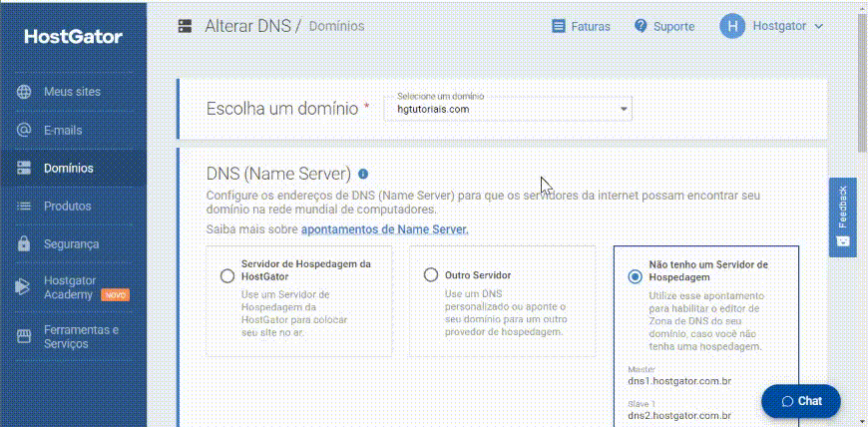Viewport: 868px width, 427px height.
Task: Click the globe icon beside Meus sites
Action: 24,92
